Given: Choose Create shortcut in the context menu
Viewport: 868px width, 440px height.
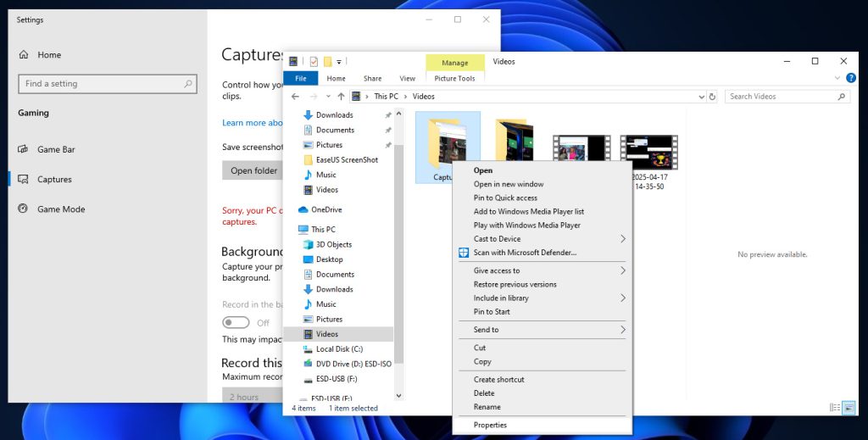Looking at the screenshot, I should [542, 380].
